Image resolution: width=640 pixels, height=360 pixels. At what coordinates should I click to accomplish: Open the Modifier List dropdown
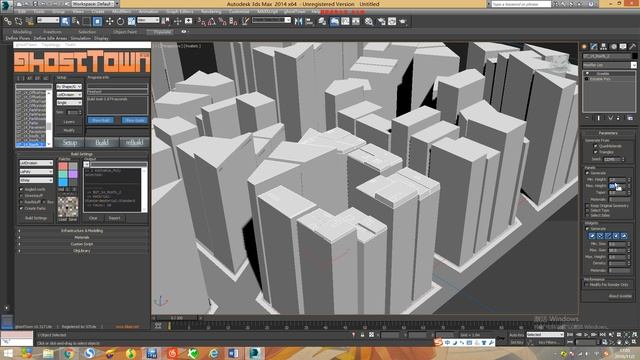pos(609,65)
